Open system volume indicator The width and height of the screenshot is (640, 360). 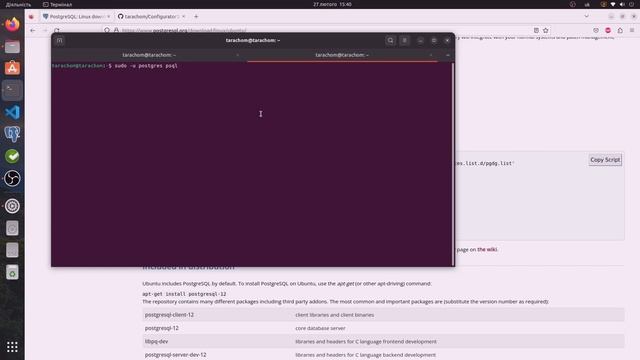pyautogui.click(x=622, y=4)
